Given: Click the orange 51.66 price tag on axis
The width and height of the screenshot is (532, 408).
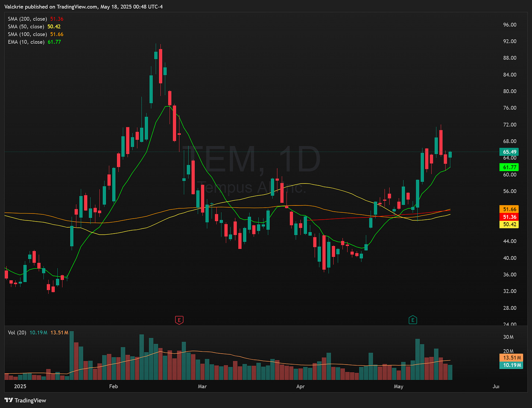Looking at the screenshot, I should point(510,209).
